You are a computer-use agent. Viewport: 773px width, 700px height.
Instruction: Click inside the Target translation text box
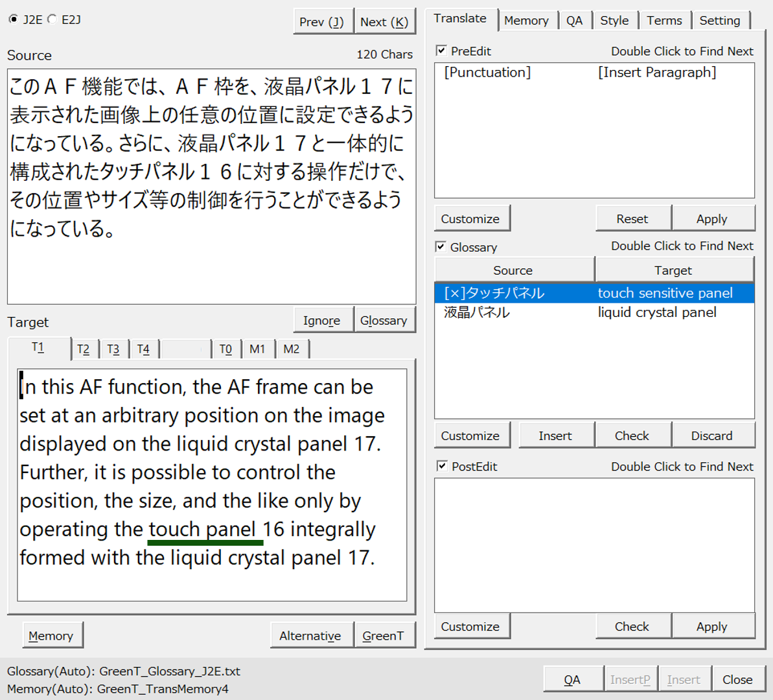pos(211,486)
